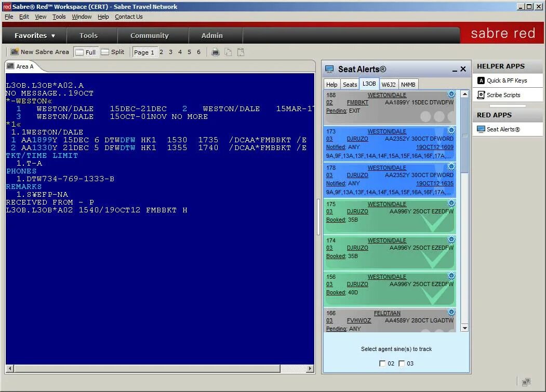Screen dimensions: 546x392
Task: Switch to the Help tab in Seat Alerts
Action: pos(331,85)
